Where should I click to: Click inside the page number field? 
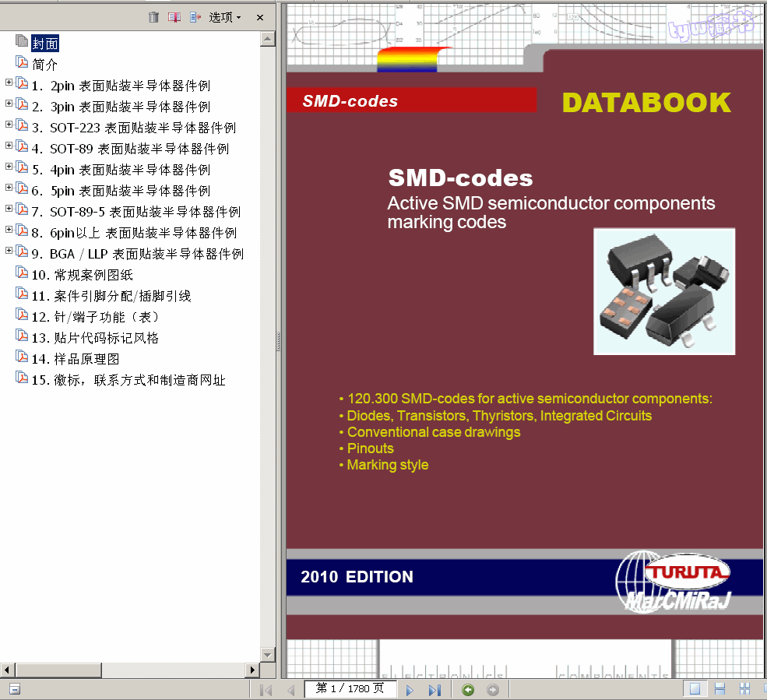point(350,689)
